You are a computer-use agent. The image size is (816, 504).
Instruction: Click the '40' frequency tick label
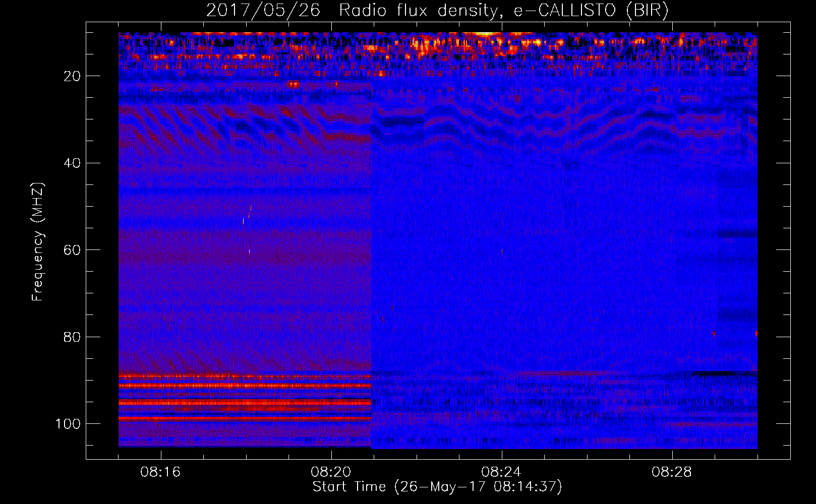[72, 163]
